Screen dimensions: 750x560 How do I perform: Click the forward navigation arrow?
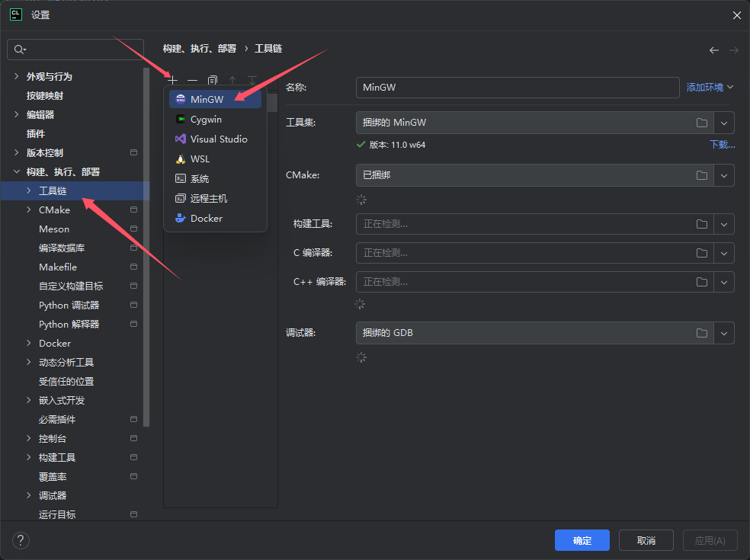(734, 50)
